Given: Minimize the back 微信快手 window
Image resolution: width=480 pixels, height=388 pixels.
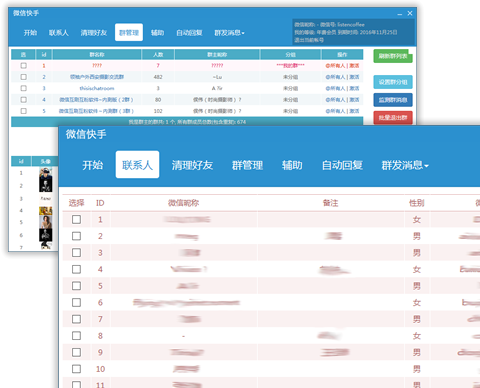Looking at the screenshot, I should tap(400, 14).
